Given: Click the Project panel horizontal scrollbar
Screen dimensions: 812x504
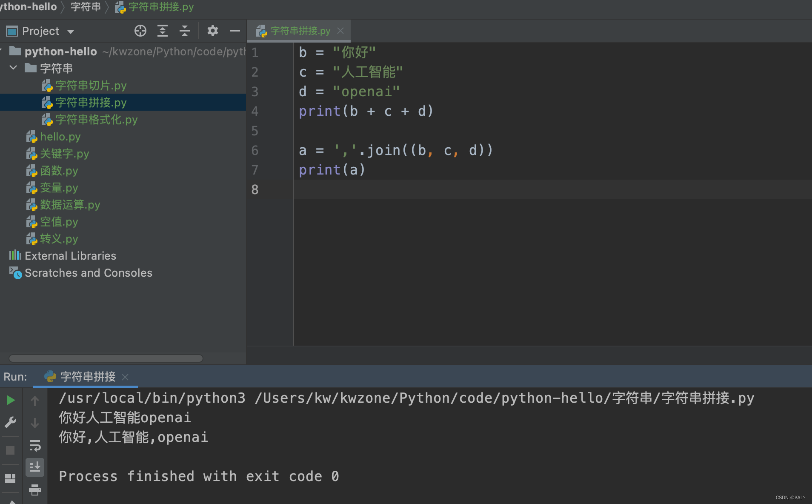Looking at the screenshot, I should click(106, 358).
